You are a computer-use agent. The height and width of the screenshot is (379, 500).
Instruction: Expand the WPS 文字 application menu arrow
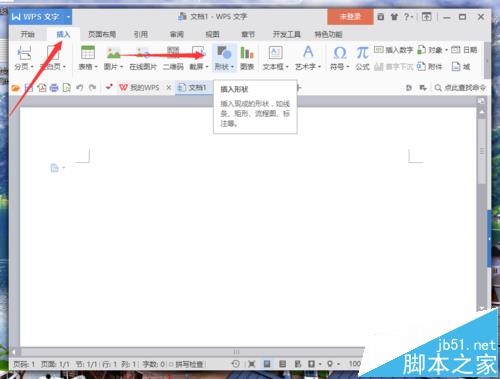click(x=68, y=17)
